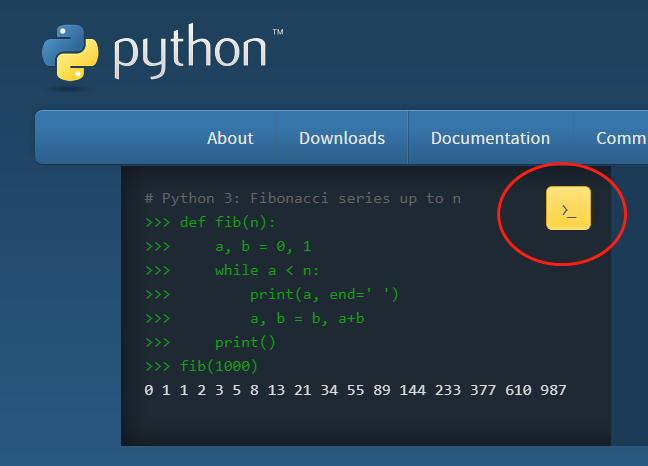Click the >>> prompt before "def fib(n)"
Image resolution: width=648 pixels, height=466 pixels.
(x=157, y=222)
